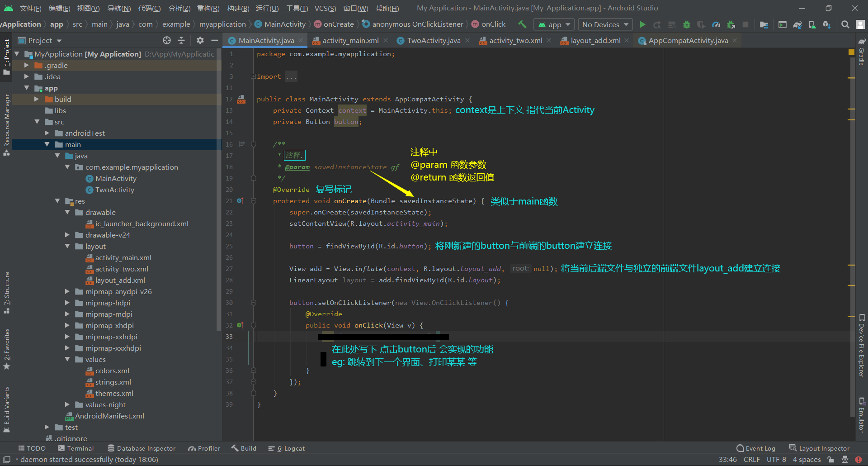Toggle the Emulator tool window
The width and height of the screenshot is (868, 466).
point(862,415)
